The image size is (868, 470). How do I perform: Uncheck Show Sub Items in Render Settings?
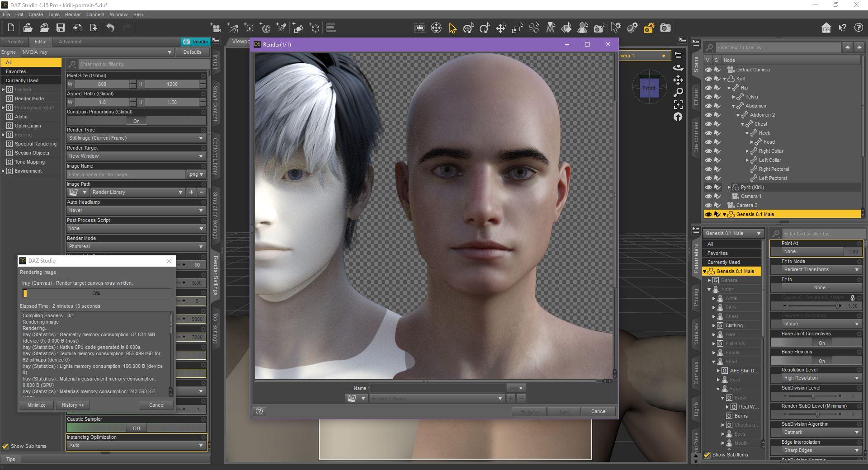click(5, 446)
